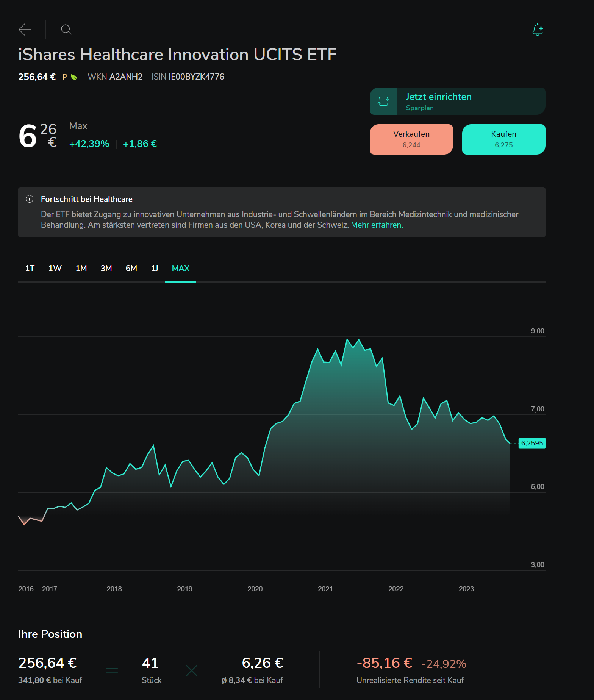The image size is (594, 700).
Task: Click the 256,64 € value under the title
Action: pos(37,77)
